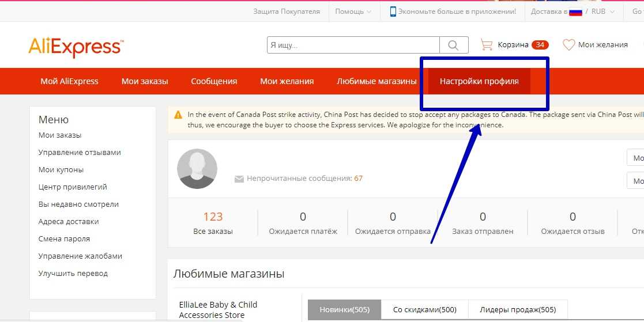644x322 pixels.
Task: Click the Russian flag icon
Action: [575, 12]
